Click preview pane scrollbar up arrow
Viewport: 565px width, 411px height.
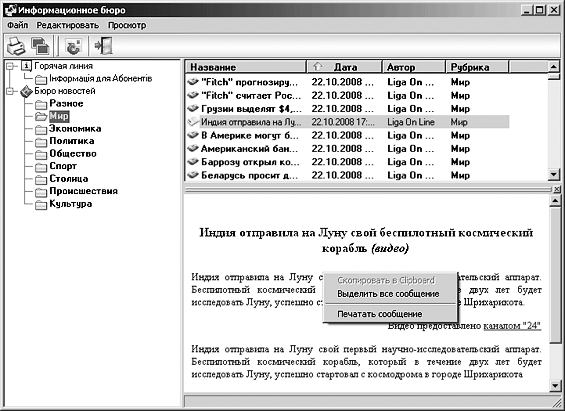(x=555, y=201)
